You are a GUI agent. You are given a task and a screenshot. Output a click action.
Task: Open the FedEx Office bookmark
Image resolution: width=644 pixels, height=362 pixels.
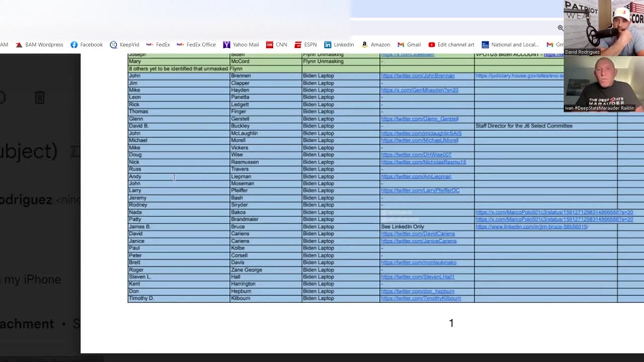pyautogui.click(x=196, y=45)
